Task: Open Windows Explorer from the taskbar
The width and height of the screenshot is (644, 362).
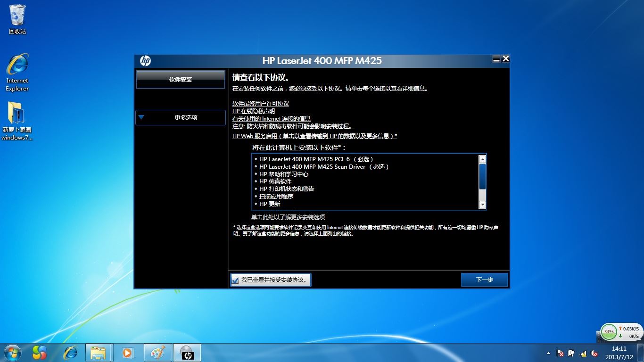Action: tap(99, 353)
